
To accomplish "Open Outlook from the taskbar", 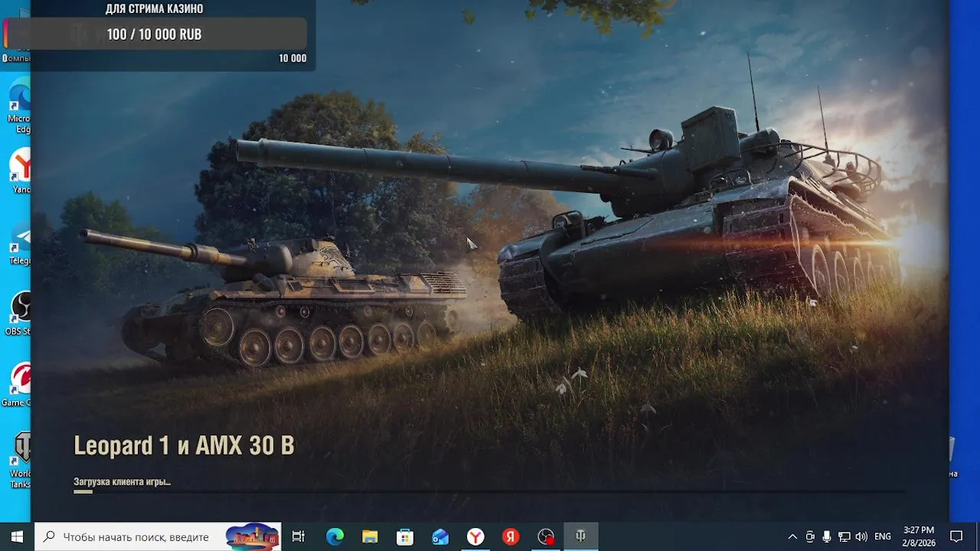I will (x=440, y=536).
